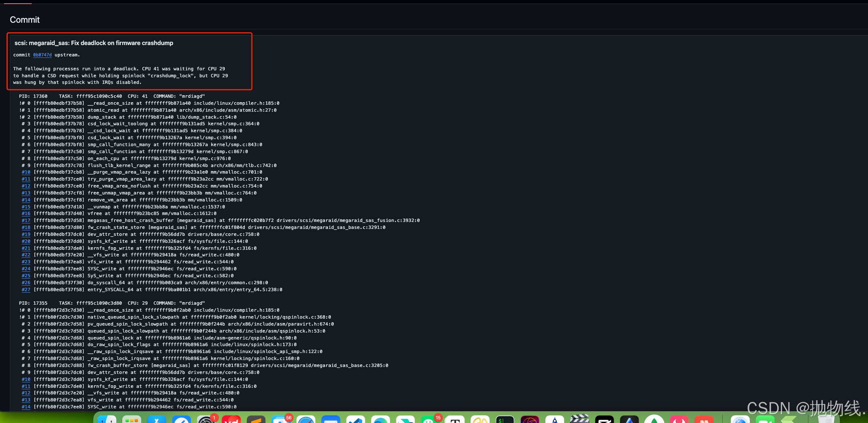The width and height of the screenshot is (868, 423).
Task: Click the #15 link for __vunmap
Action: (x=26, y=207)
